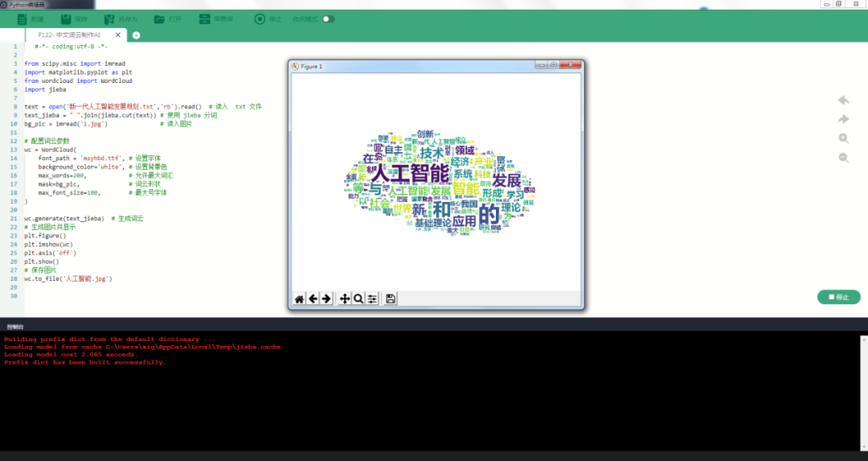This screenshot has width=868, height=461.
Task: Click the word cloud image in Figure 1
Action: point(439,184)
